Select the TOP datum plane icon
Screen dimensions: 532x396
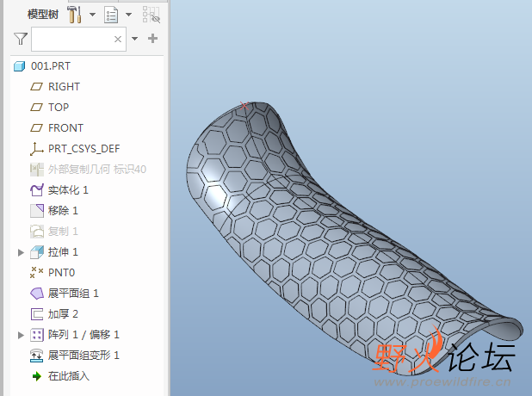point(36,108)
